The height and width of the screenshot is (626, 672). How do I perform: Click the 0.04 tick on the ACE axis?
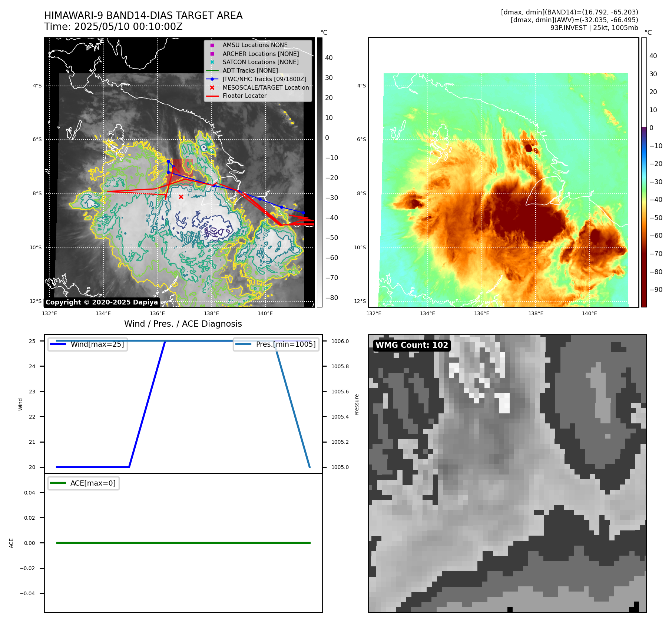pyautogui.click(x=30, y=493)
